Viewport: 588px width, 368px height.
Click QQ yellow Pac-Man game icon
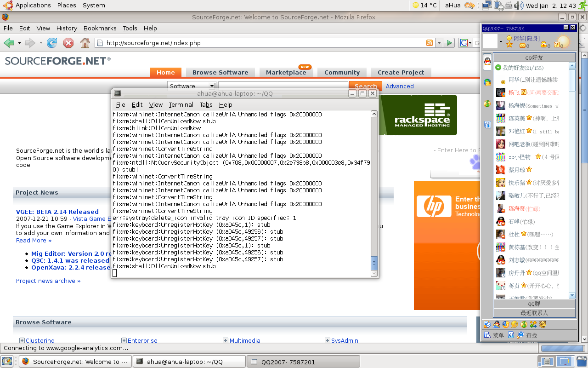514,324
